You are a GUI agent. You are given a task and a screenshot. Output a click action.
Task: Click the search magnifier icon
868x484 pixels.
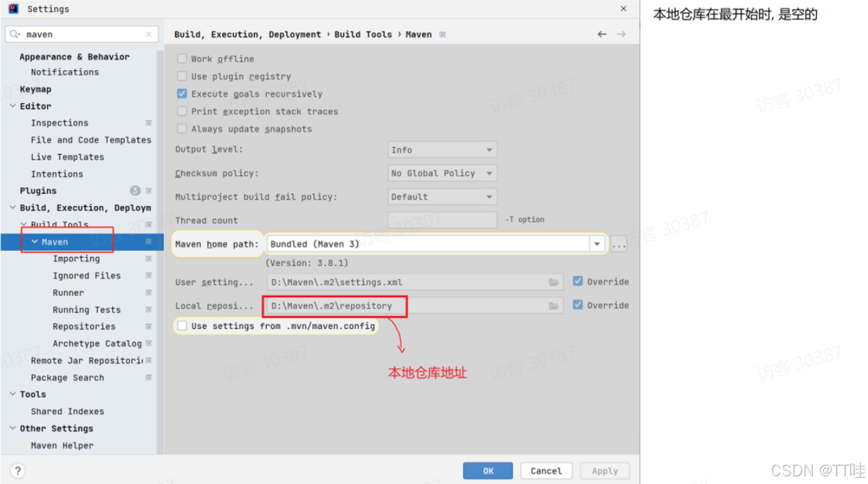click(x=15, y=34)
